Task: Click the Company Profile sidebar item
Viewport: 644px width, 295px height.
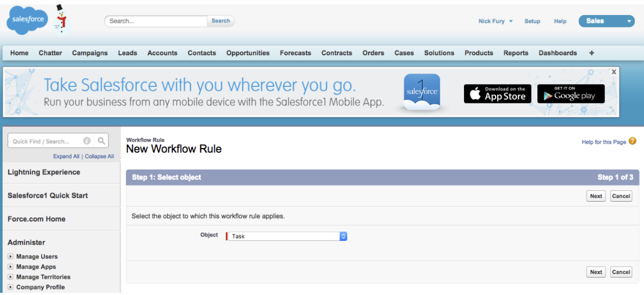Action: (x=40, y=287)
